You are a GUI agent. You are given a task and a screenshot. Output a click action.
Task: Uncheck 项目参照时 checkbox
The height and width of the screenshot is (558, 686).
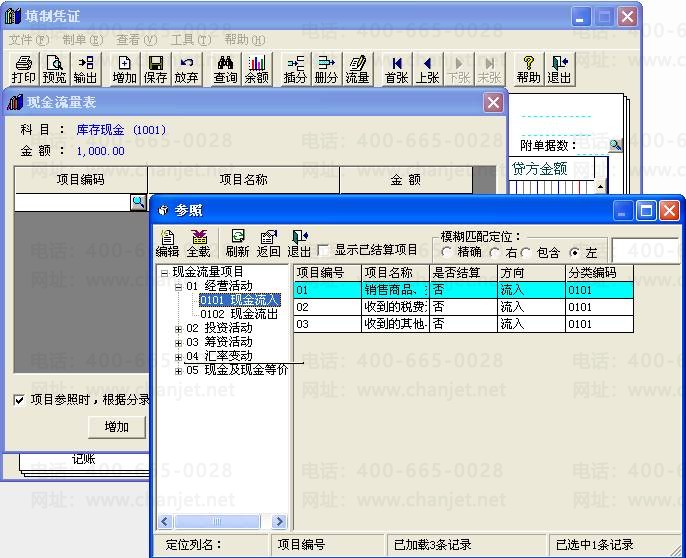[19, 400]
